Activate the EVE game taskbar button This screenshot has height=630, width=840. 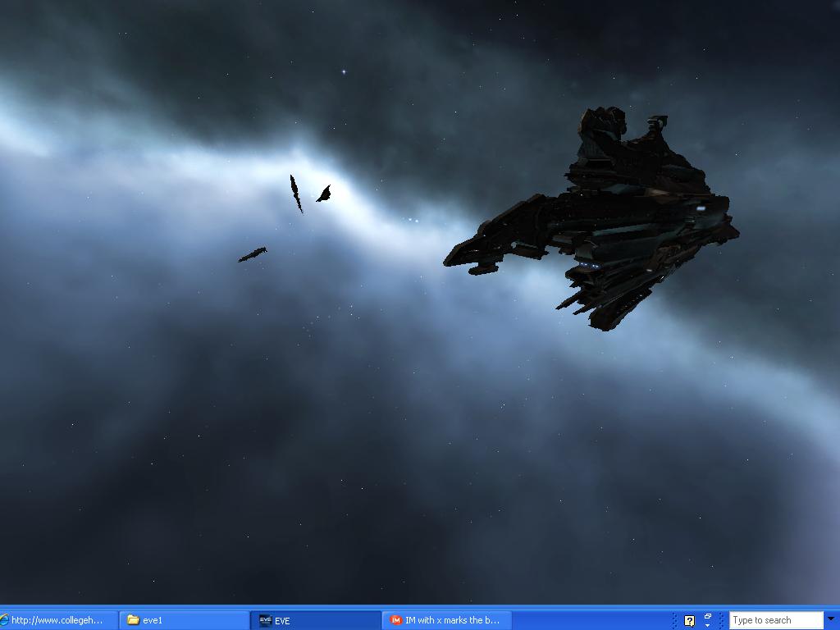[316, 620]
